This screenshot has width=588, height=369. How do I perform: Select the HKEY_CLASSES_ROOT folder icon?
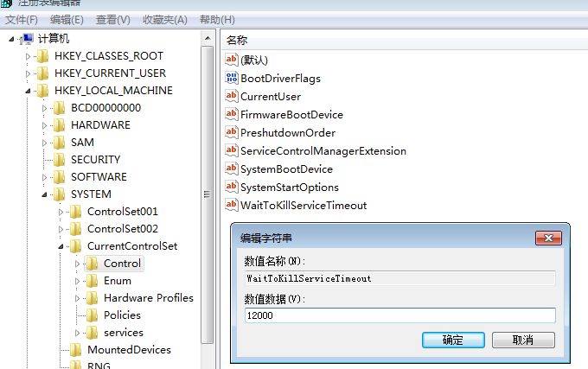coord(42,56)
